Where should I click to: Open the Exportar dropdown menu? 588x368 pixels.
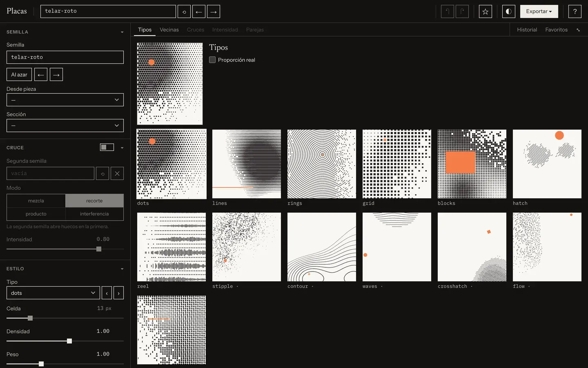click(539, 11)
